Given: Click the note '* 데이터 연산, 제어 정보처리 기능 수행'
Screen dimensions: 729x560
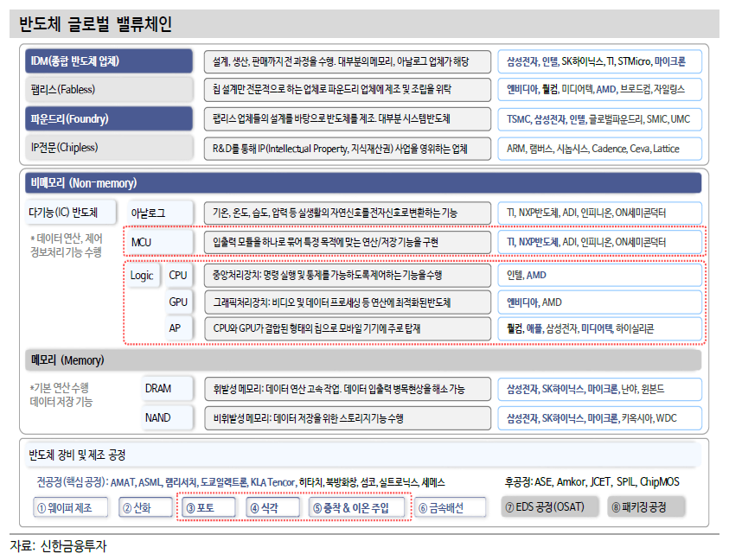Looking at the screenshot, I should [66, 245].
